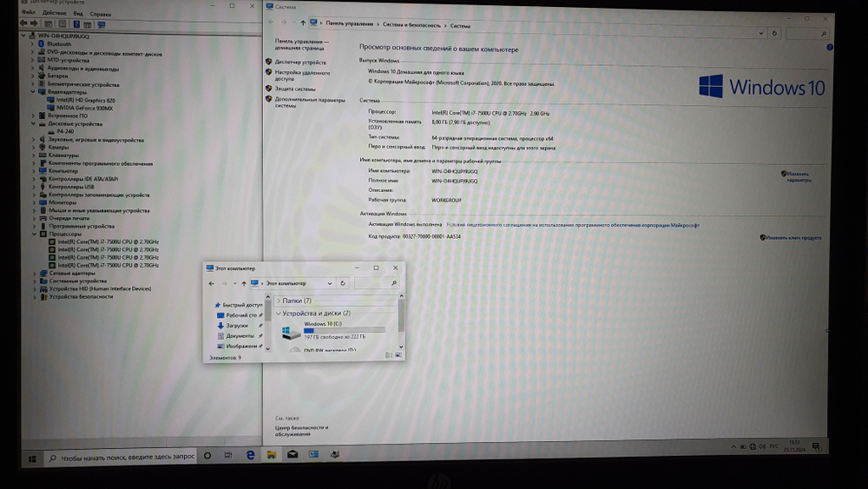Open Mail app from taskbar
This screenshot has height=489, width=868.
(293, 454)
